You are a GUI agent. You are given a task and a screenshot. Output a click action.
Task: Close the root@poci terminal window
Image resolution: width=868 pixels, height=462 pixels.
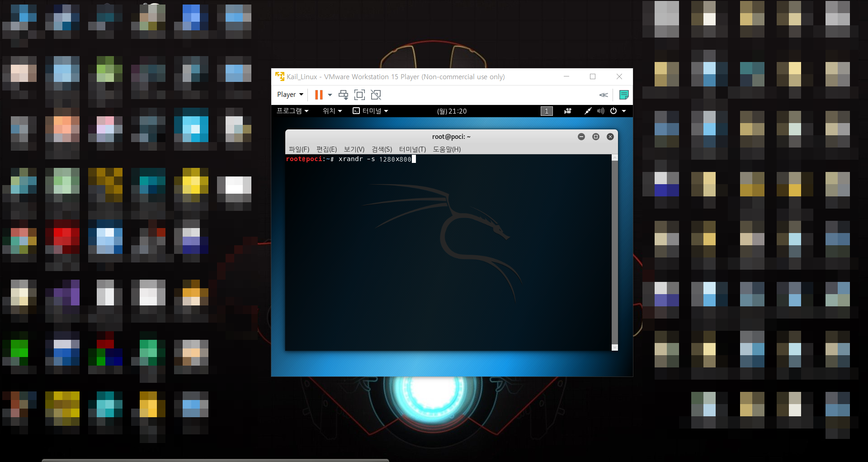click(x=610, y=137)
